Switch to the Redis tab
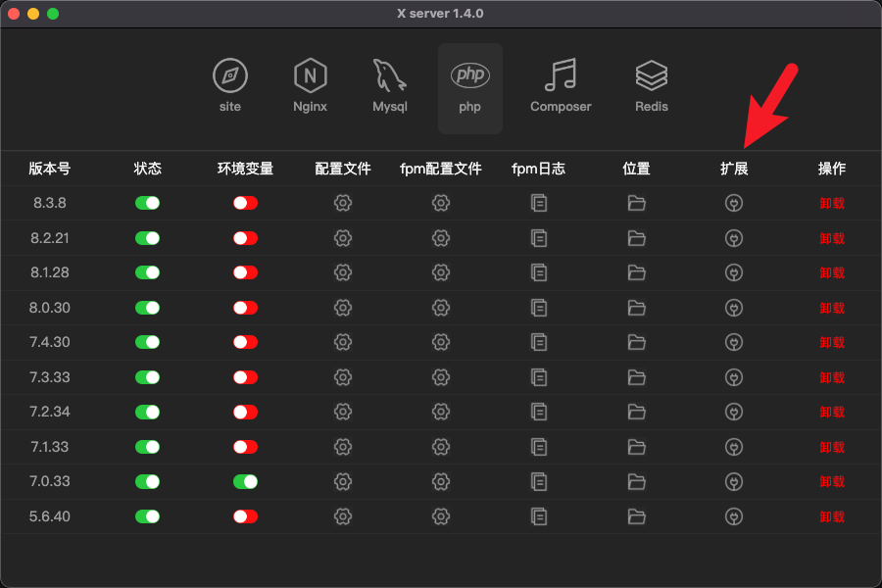Image resolution: width=882 pixels, height=588 pixels. click(652, 87)
